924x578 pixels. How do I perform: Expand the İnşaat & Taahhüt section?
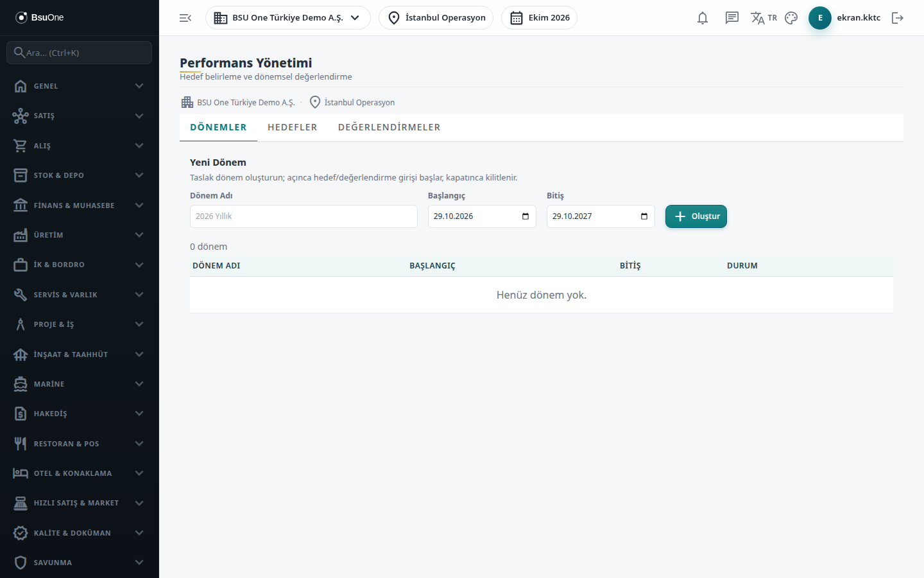(x=80, y=355)
